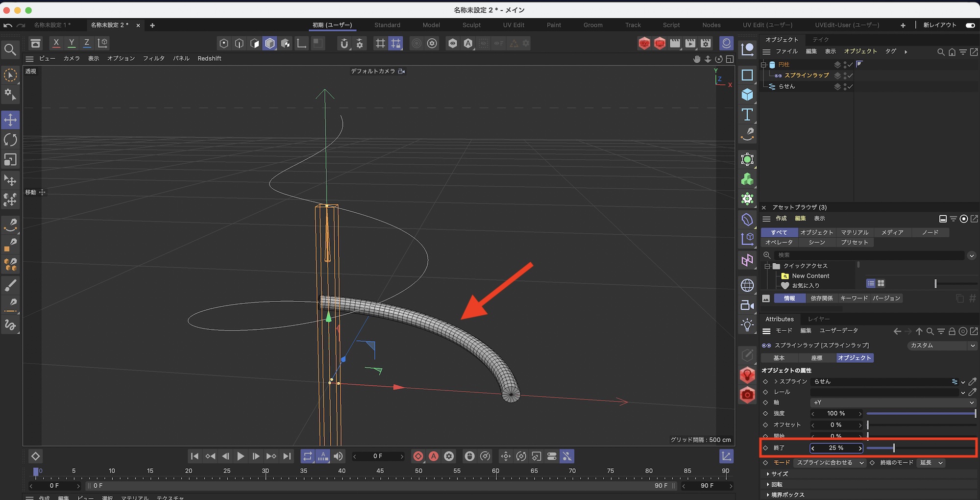This screenshot has height=500, width=980.
Task: Open the Redshift viewport menu
Action: 209,58
